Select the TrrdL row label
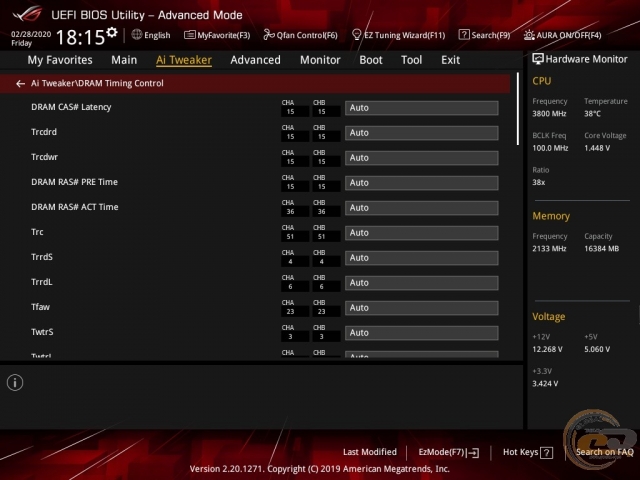640x480 pixels. (x=42, y=282)
